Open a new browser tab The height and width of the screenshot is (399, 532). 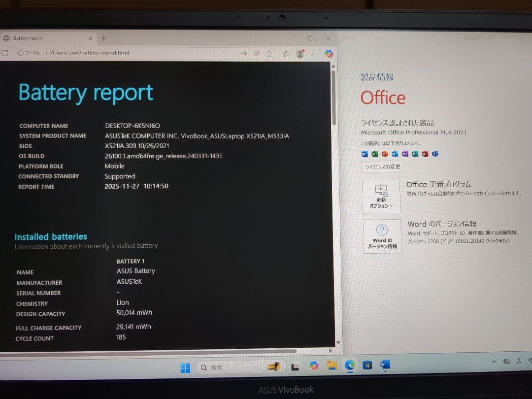(103, 38)
